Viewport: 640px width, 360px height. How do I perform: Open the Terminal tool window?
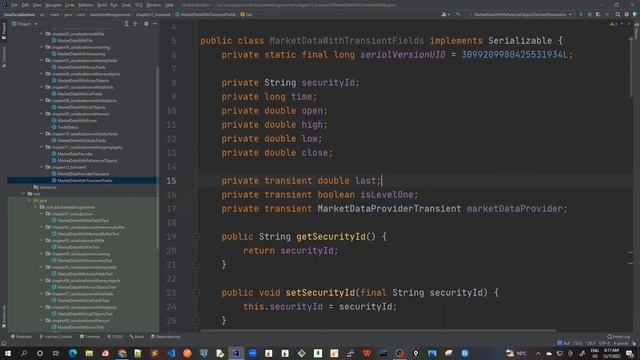(90, 337)
